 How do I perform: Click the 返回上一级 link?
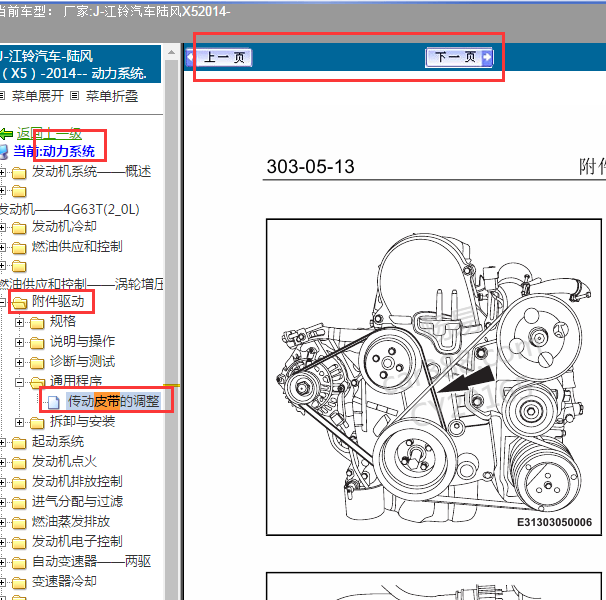tap(49, 134)
